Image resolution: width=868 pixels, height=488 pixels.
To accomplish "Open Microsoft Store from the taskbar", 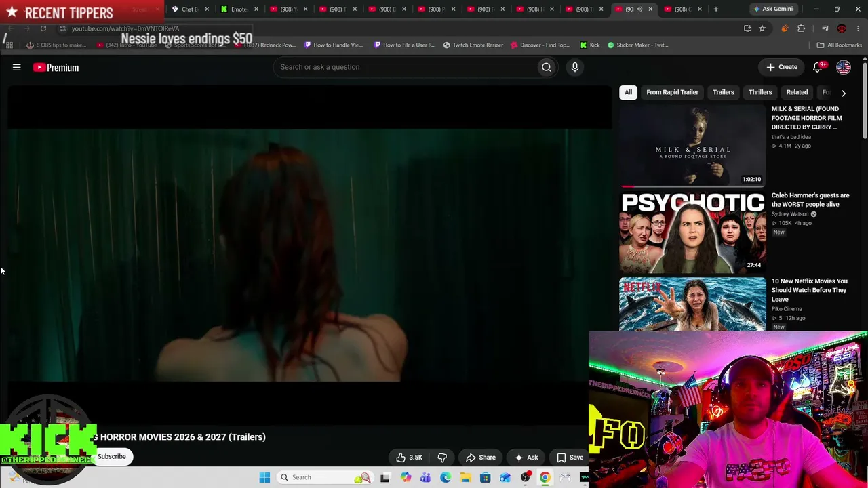I will [x=486, y=477].
